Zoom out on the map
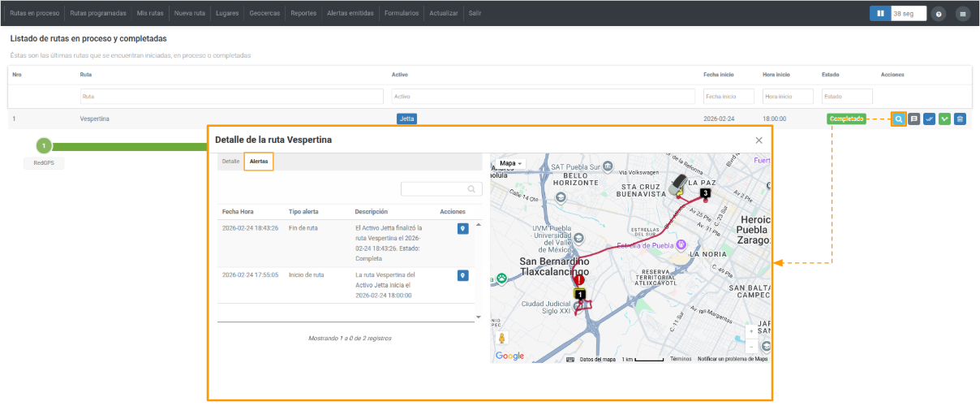Image resolution: width=980 pixels, height=406 pixels. pyautogui.click(x=751, y=347)
